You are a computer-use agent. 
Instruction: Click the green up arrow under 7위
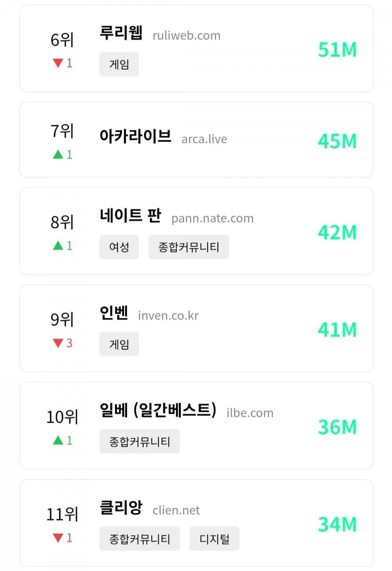(58, 154)
